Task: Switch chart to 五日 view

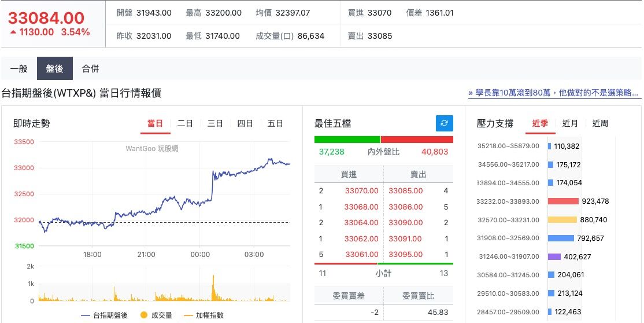Action: pyautogui.click(x=275, y=123)
